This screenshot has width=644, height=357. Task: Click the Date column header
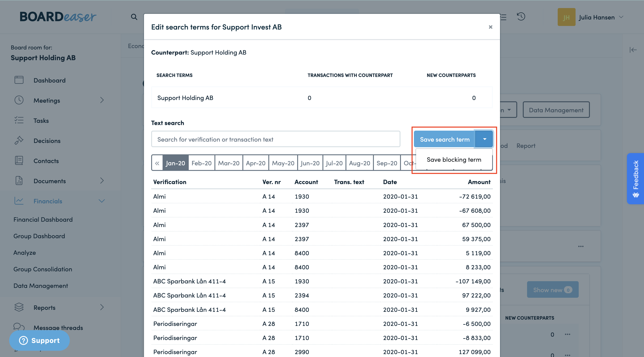point(390,182)
